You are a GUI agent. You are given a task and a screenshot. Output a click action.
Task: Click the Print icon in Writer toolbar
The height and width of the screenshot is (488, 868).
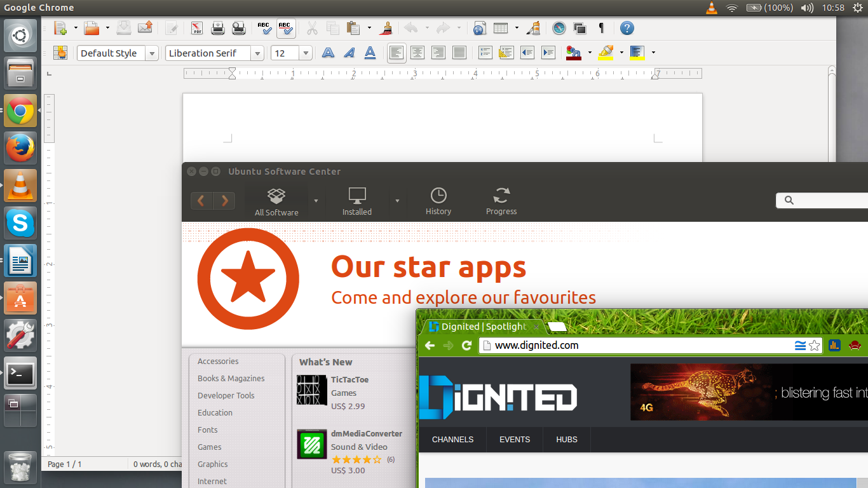click(x=218, y=28)
